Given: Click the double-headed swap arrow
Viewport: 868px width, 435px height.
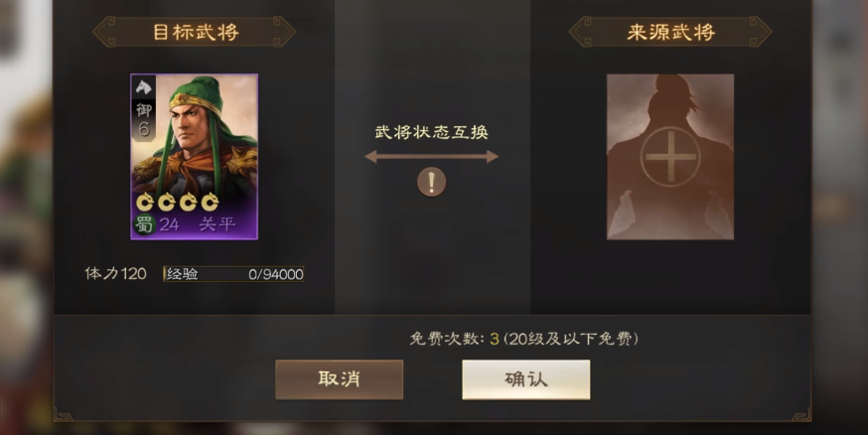Looking at the screenshot, I should [x=431, y=157].
